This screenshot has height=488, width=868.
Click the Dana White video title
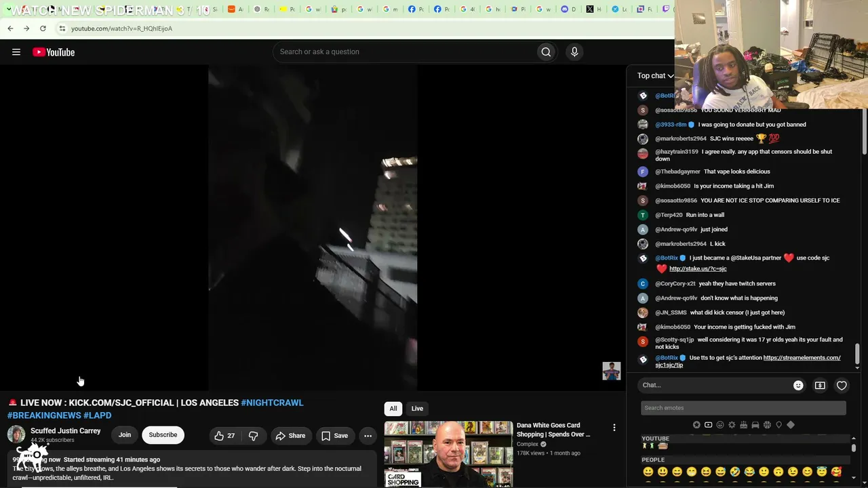553,430
